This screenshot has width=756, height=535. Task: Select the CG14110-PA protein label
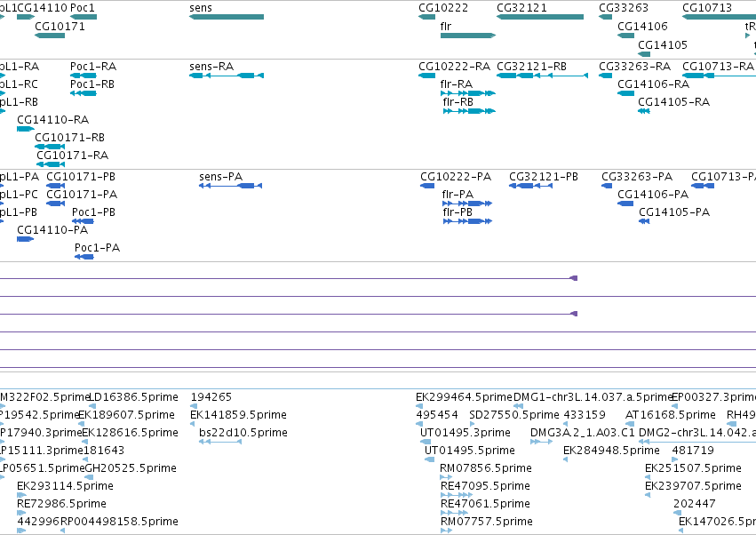point(52,230)
